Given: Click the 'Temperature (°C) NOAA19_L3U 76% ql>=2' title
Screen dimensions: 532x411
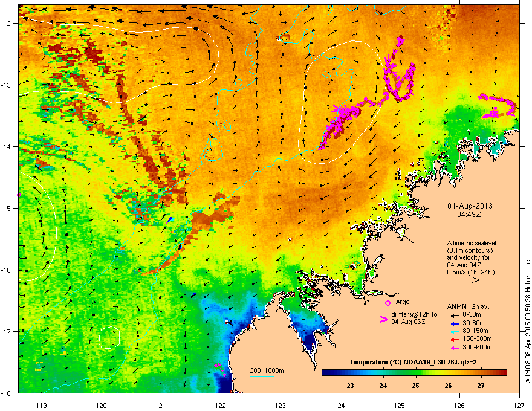Looking at the screenshot, I should (x=413, y=362).
